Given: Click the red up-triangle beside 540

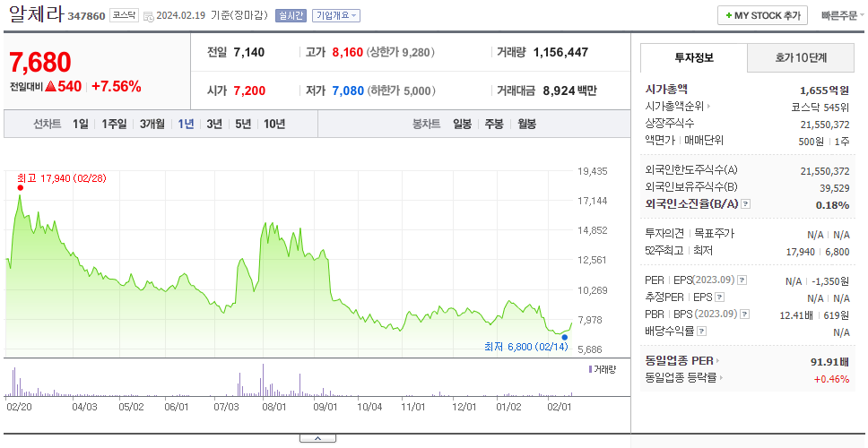Looking at the screenshot, I should (x=51, y=86).
